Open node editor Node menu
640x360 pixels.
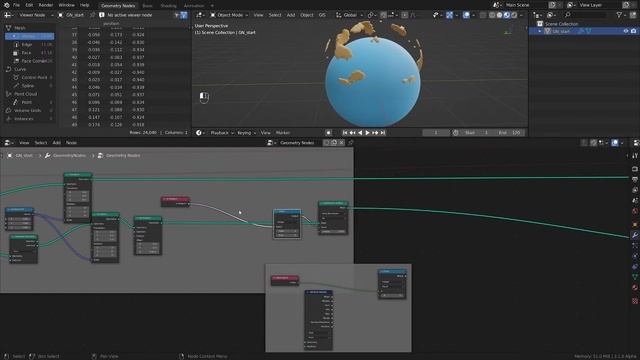click(71, 143)
